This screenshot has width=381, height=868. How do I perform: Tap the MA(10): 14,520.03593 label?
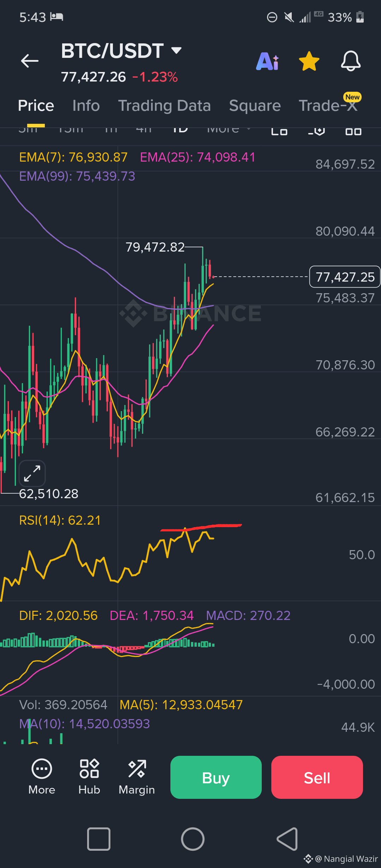pos(85,724)
